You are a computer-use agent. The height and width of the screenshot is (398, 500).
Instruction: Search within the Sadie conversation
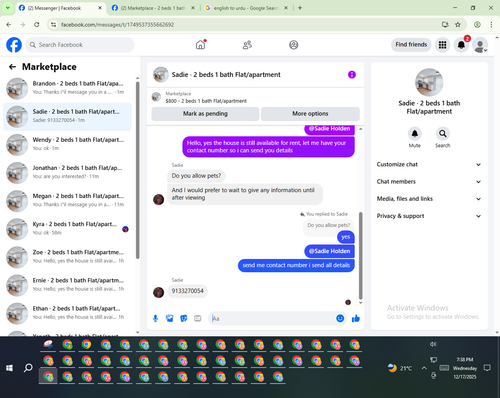(443, 134)
